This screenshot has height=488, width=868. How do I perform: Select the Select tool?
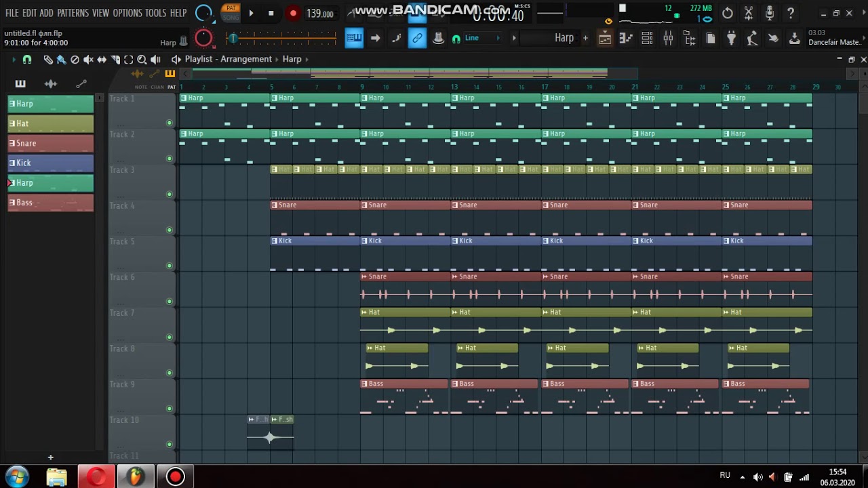[x=128, y=60]
